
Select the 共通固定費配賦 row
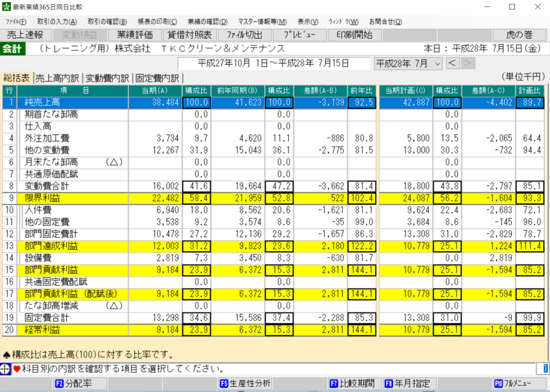[273, 282]
